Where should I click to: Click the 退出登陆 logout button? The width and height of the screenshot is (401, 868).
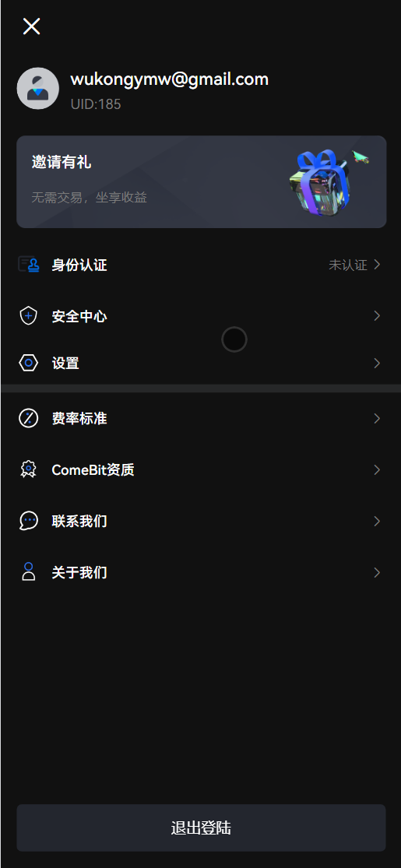coord(201,828)
